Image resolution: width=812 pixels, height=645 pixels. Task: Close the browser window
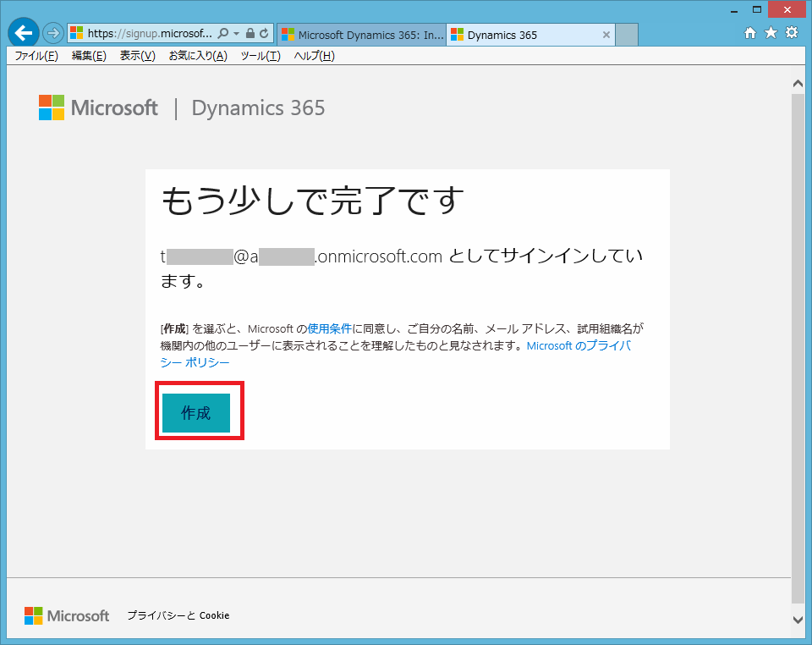(x=787, y=10)
